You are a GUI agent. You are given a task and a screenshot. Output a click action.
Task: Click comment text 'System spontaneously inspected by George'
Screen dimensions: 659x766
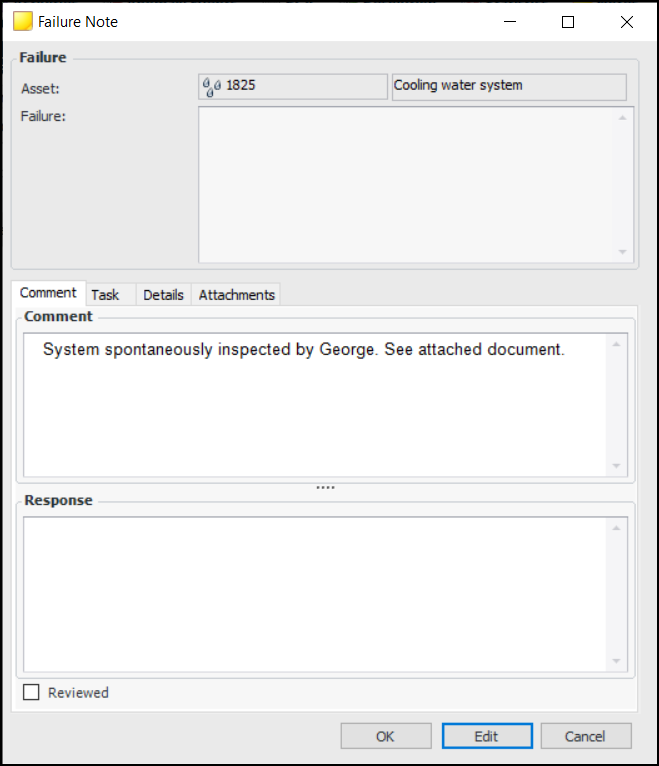[x=209, y=350]
